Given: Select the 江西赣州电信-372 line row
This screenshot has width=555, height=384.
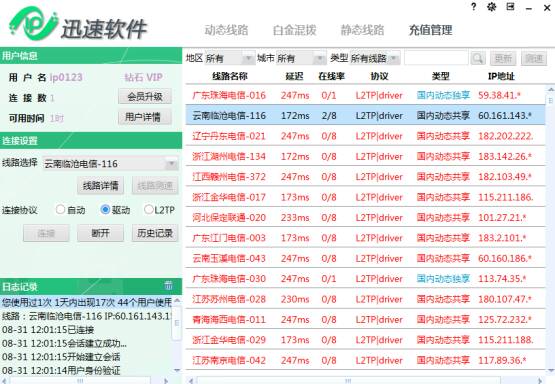Looking at the screenshot, I should [365, 177].
